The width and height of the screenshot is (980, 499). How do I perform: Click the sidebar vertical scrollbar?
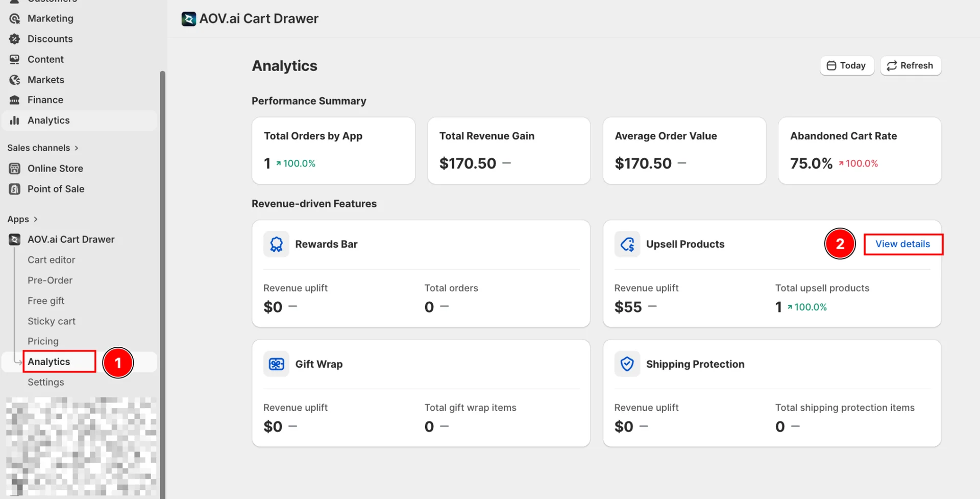pos(162,284)
